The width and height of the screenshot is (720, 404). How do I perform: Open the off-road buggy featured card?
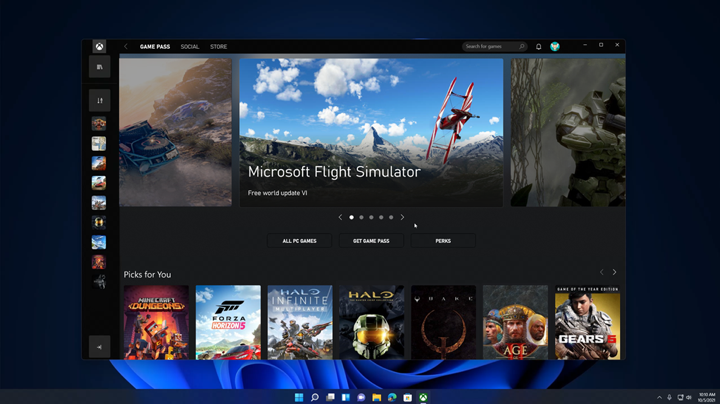pos(175,132)
